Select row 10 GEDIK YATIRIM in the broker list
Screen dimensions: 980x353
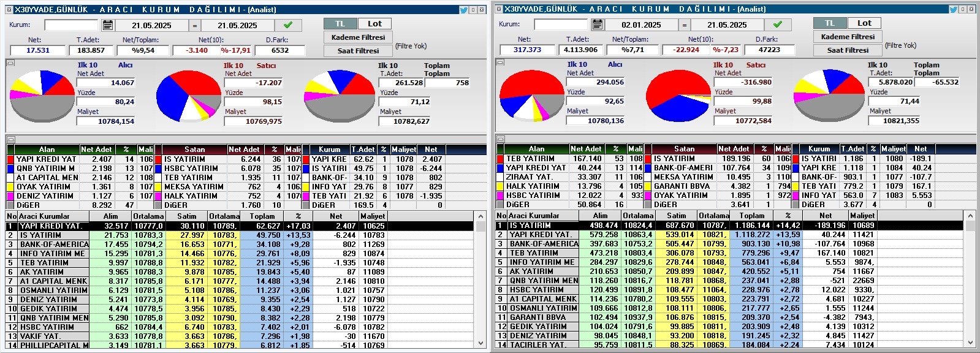click(240, 309)
